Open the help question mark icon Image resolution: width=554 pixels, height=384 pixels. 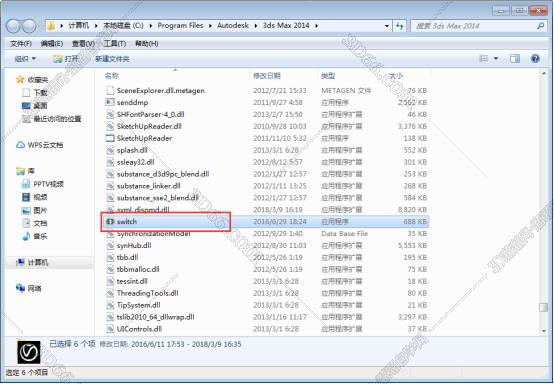pyautogui.click(x=535, y=59)
